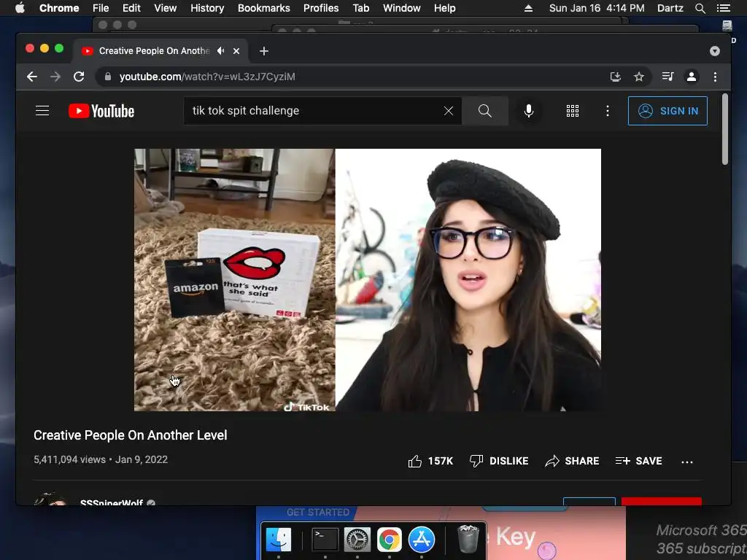Start voice search with the microphone
Screen dimensions: 747x560
(529, 111)
